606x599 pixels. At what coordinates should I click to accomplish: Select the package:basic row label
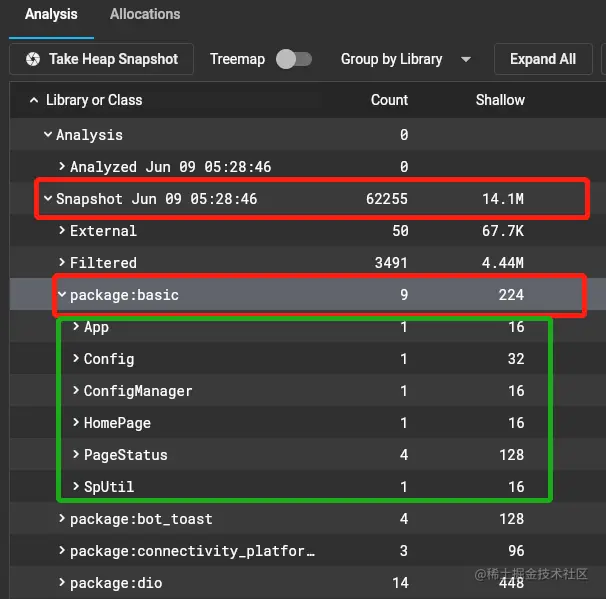pos(124,296)
